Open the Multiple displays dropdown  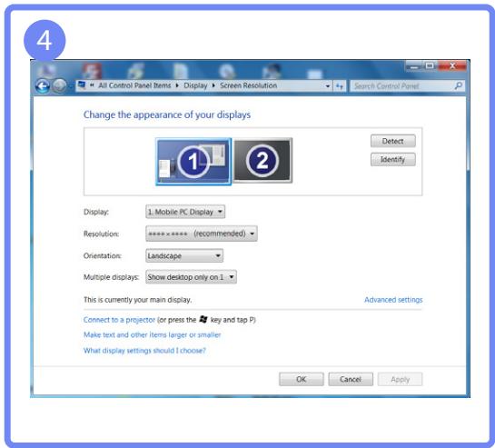click(191, 277)
